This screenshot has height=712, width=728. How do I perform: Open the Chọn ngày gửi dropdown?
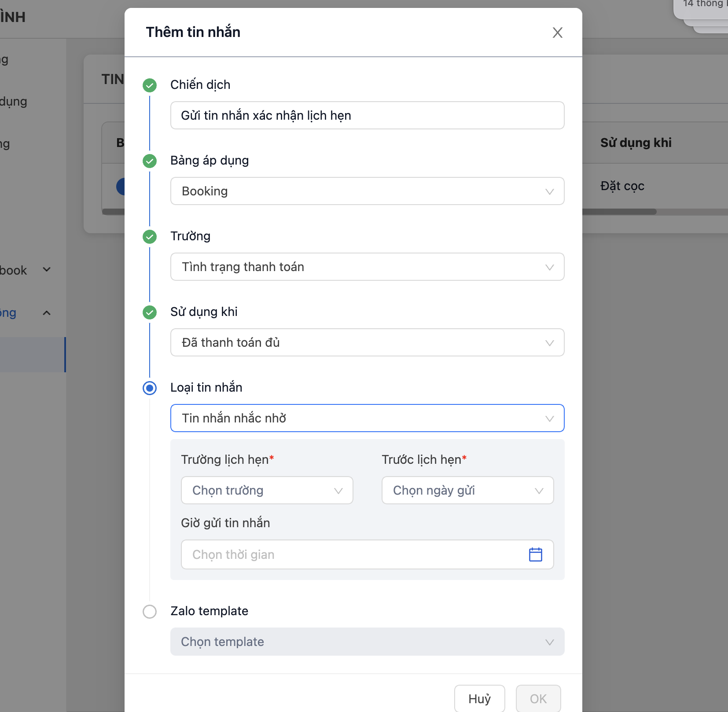[x=467, y=490]
